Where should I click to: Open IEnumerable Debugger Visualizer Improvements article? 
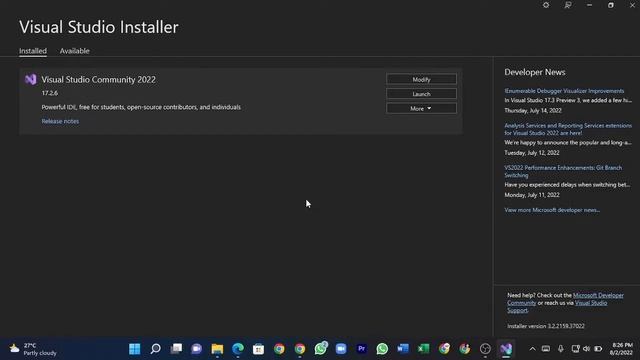[564, 91]
